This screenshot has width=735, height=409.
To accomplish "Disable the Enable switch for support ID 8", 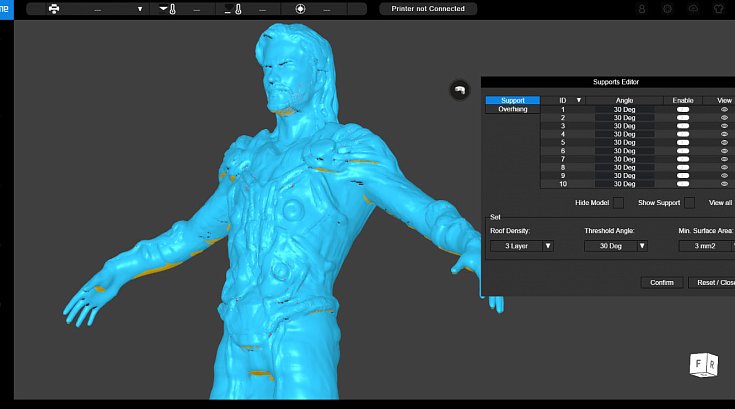I will click(x=683, y=168).
